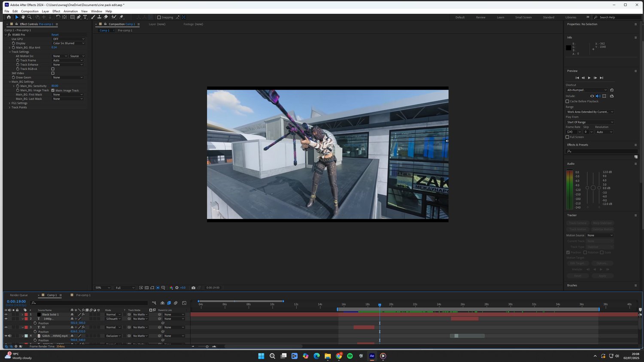Screen dimensions: 644x362
Task: Hide the Black Solid 1 layer
Action: [x=6, y=314]
